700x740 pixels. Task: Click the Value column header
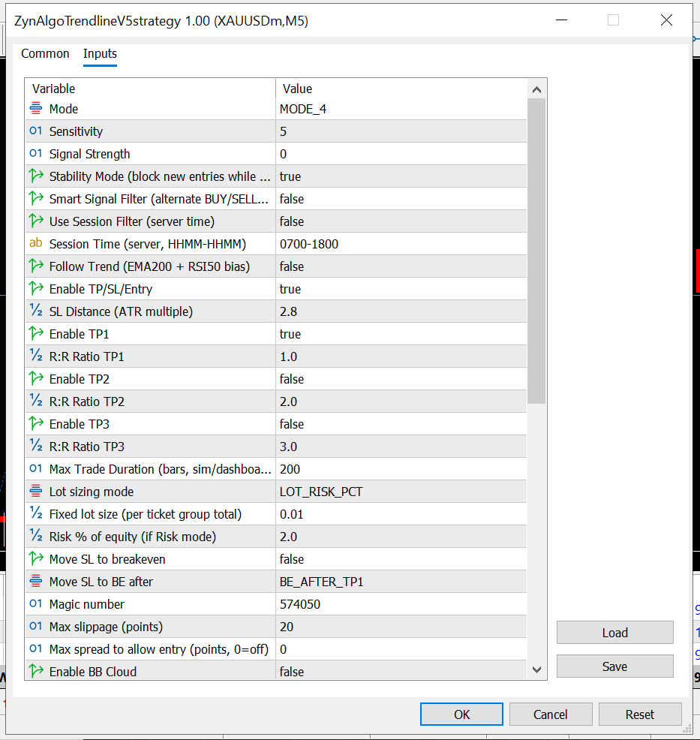(x=401, y=89)
